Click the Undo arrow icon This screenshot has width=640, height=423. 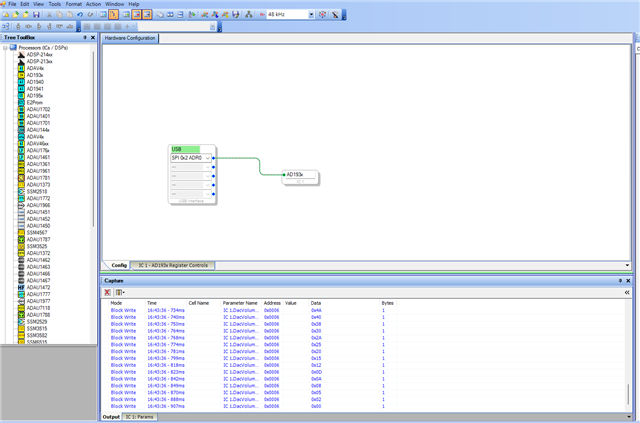tap(80, 15)
